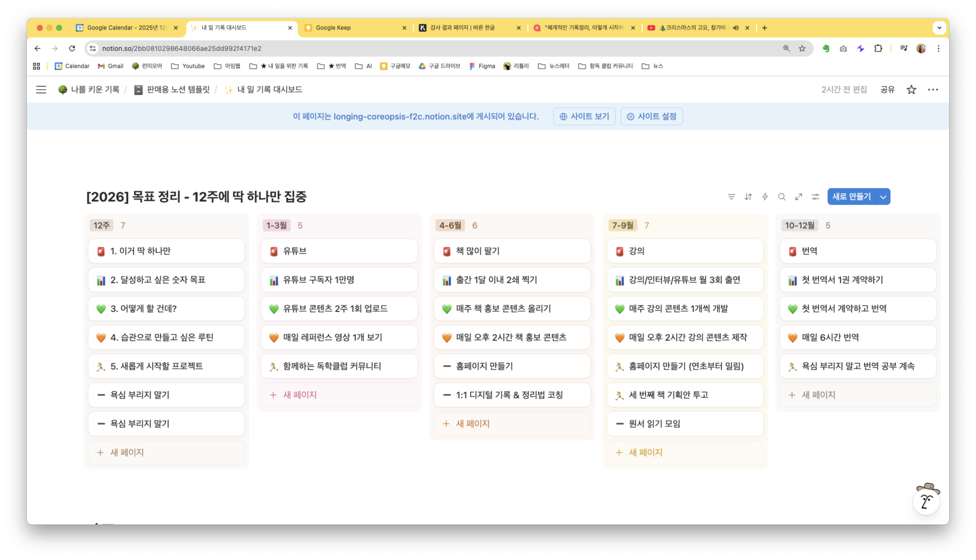The height and width of the screenshot is (560, 976).
Task: Expand the dropdown arrow beside 새로 만들기
Action: 883,197
